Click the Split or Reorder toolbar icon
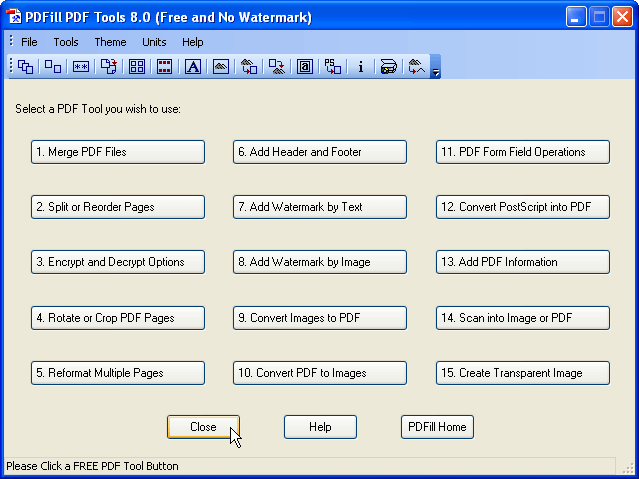Viewport: 639px width, 479px height. (53, 67)
